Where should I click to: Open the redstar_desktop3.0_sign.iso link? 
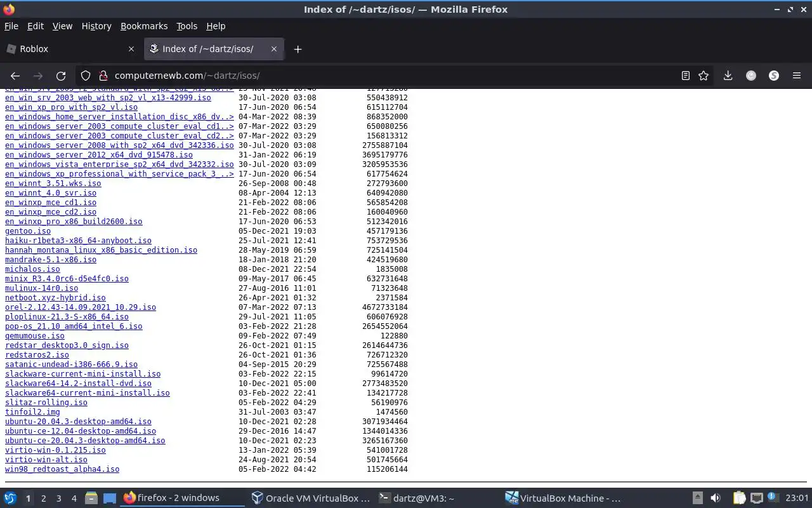pyautogui.click(x=67, y=345)
